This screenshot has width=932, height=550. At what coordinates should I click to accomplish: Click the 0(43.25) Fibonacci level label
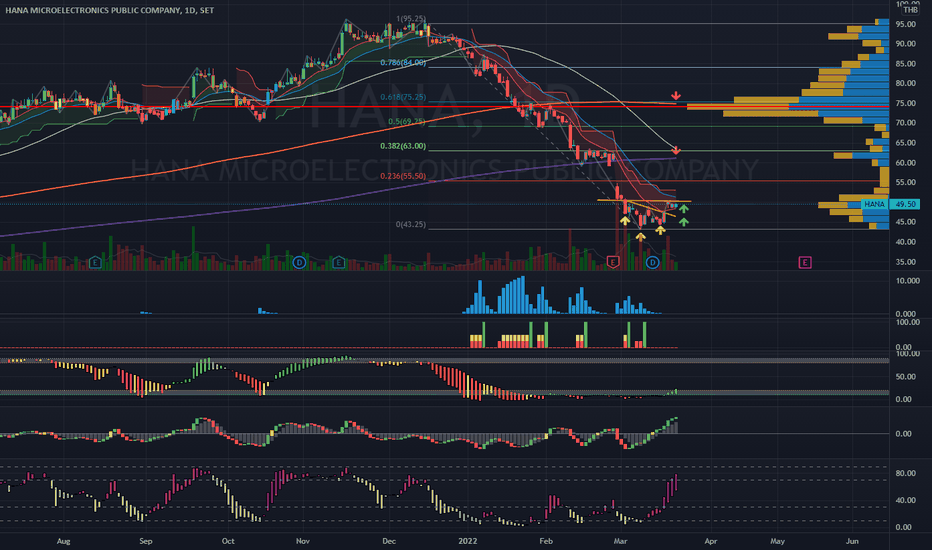click(x=411, y=224)
